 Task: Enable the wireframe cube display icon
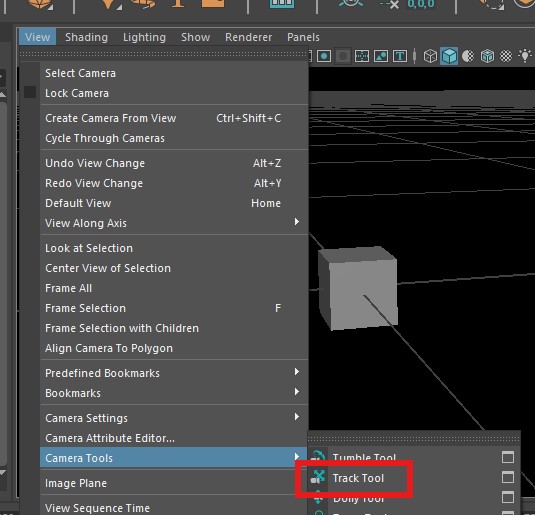[x=430, y=56]
